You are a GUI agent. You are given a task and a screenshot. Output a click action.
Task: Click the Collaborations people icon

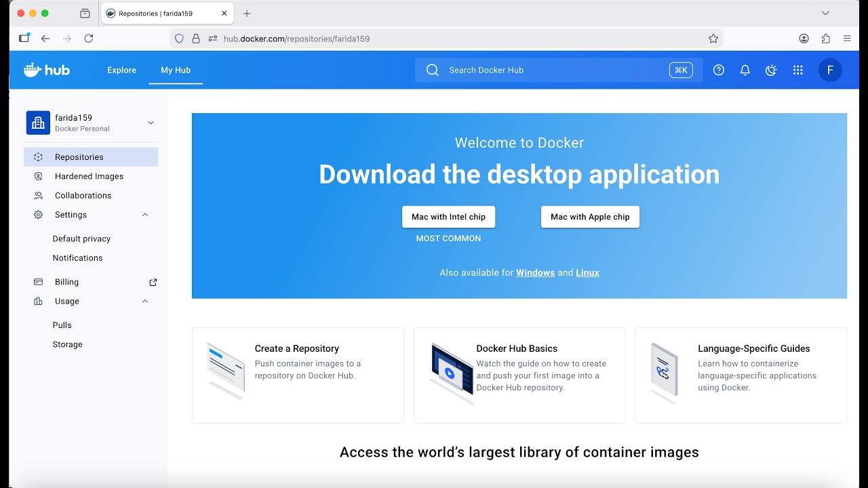(x=39, y=195)
